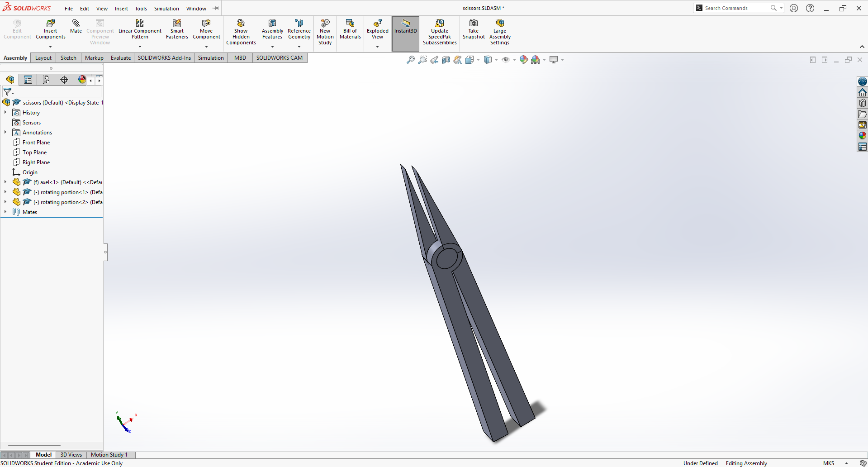Switch to the Evaluate tab
The height and width of the screenshot is (467, 868).
(x=121, y=58)
